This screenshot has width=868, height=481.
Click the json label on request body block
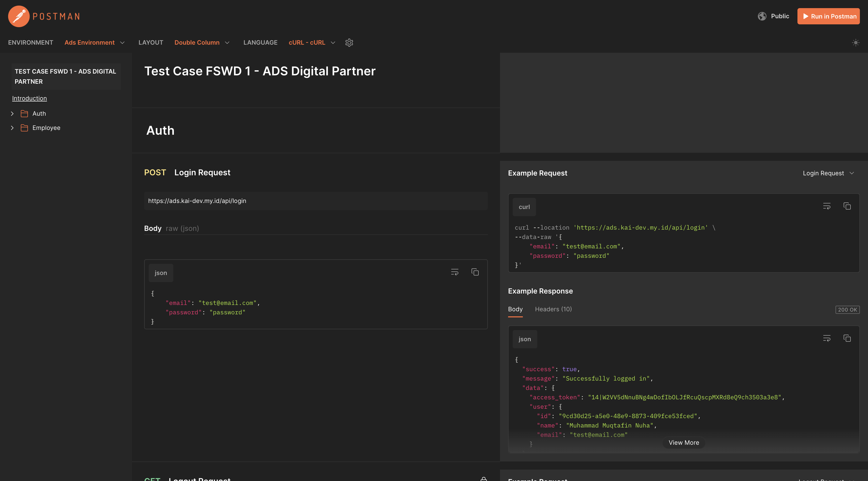click(x=161, y=273)
